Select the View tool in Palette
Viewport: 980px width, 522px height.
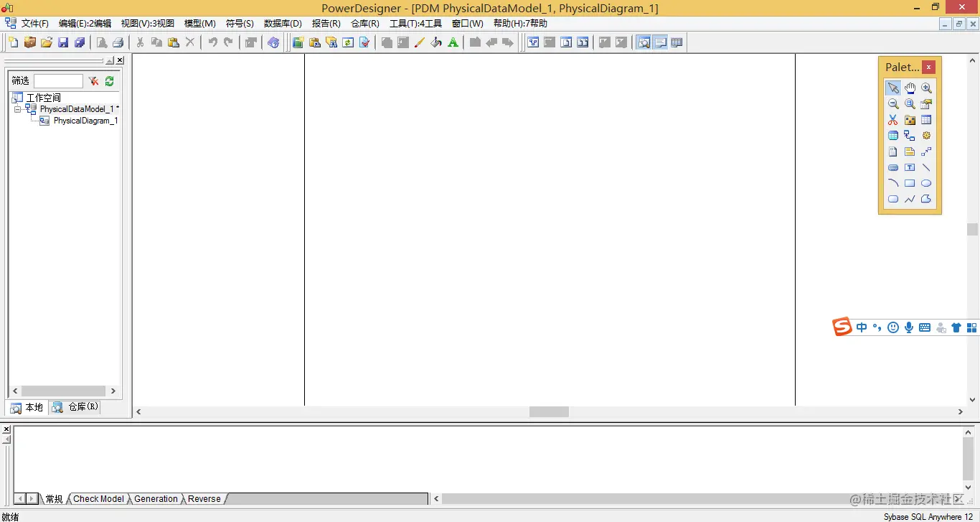click(893, 136)
